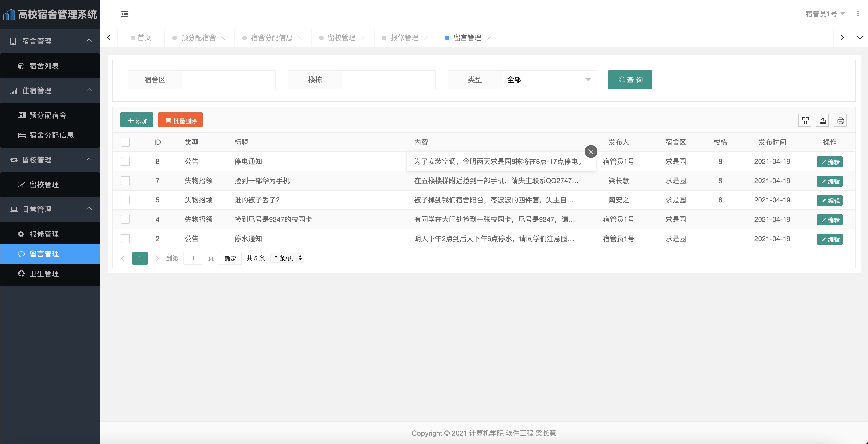Open the tab operations dropdown chevron
Viewport: 868px width, 444px height.
[x=860, y=38]
